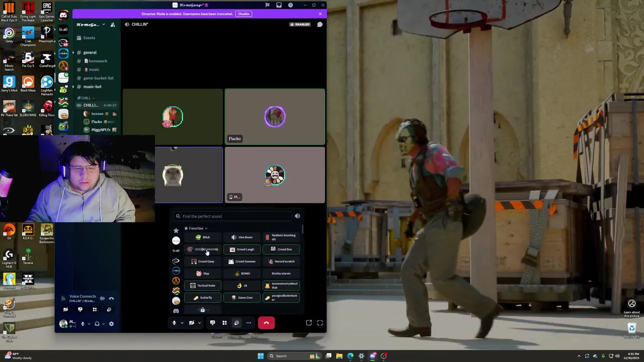Screen dimensions: 644x362
Task: Disconnect using Voice Connected panel hang-up icon
Action: tap(111, 298)
